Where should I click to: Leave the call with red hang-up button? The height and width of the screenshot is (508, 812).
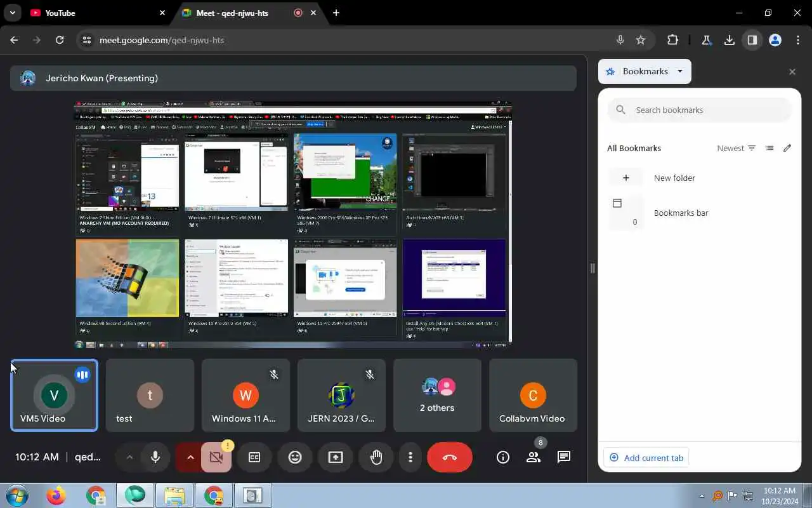point(450,457)
